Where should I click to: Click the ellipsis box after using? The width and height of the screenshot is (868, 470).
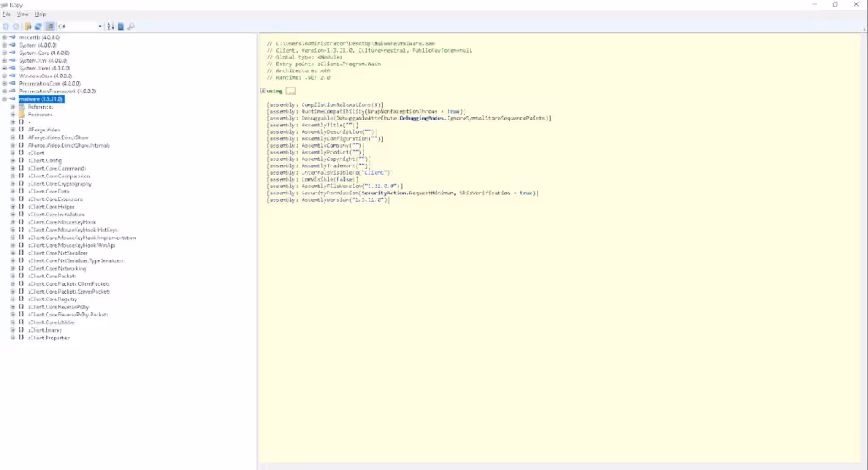[x=291, y=91]
